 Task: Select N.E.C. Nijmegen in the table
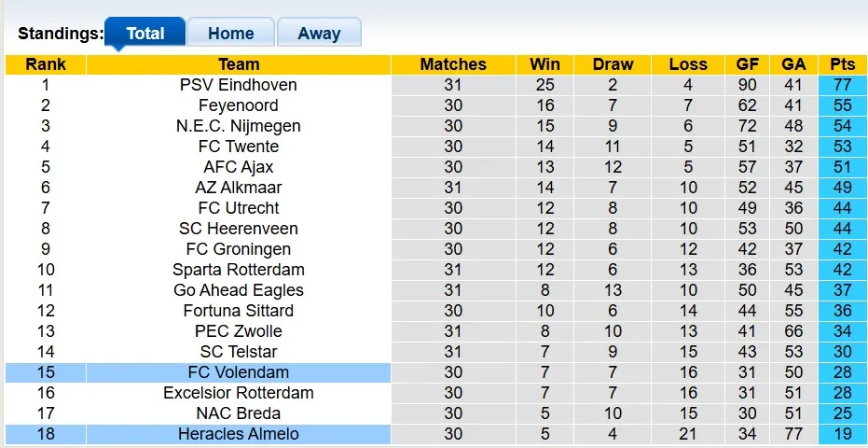239,126
